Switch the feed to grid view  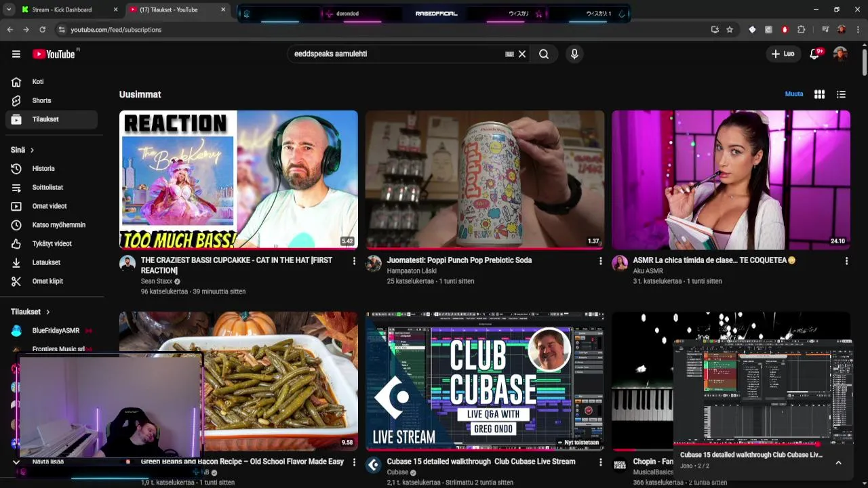click(x=819, y=94)
